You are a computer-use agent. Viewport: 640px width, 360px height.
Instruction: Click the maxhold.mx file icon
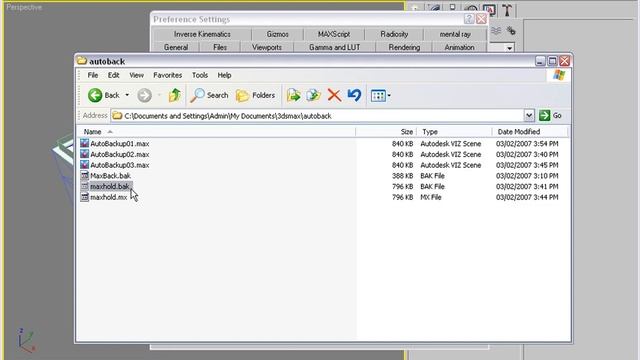pos(84,197)
